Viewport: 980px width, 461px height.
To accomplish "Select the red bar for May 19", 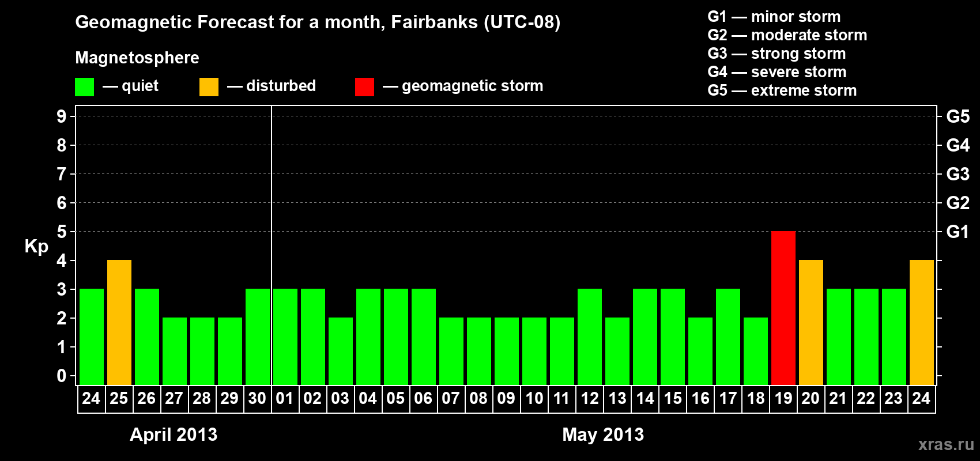I will tap(783, 308).
